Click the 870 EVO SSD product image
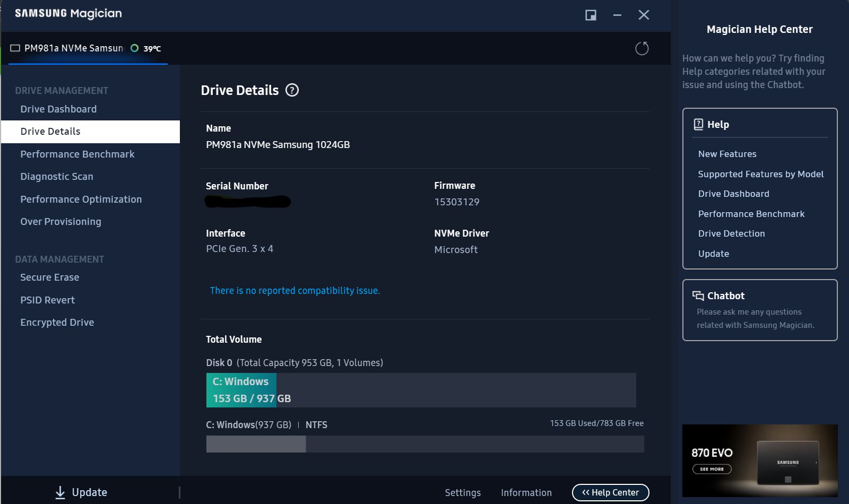Screen dimensions: 849x504 click(787, 462)
